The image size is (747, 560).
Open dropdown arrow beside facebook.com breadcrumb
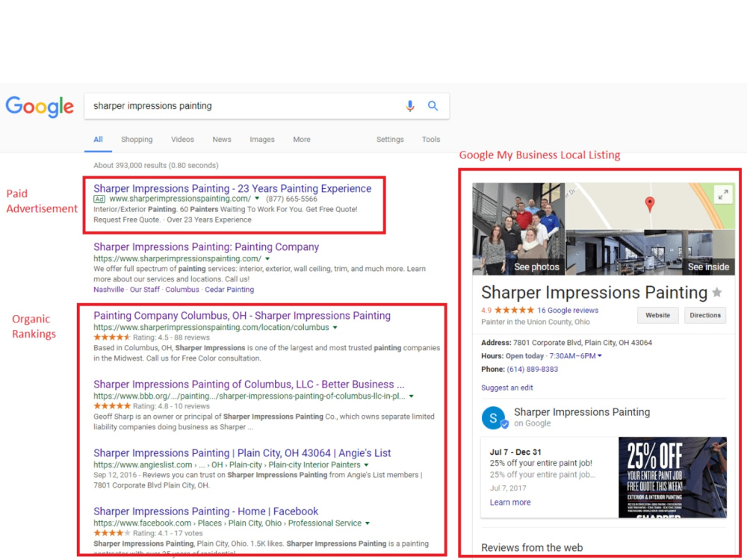368,523
